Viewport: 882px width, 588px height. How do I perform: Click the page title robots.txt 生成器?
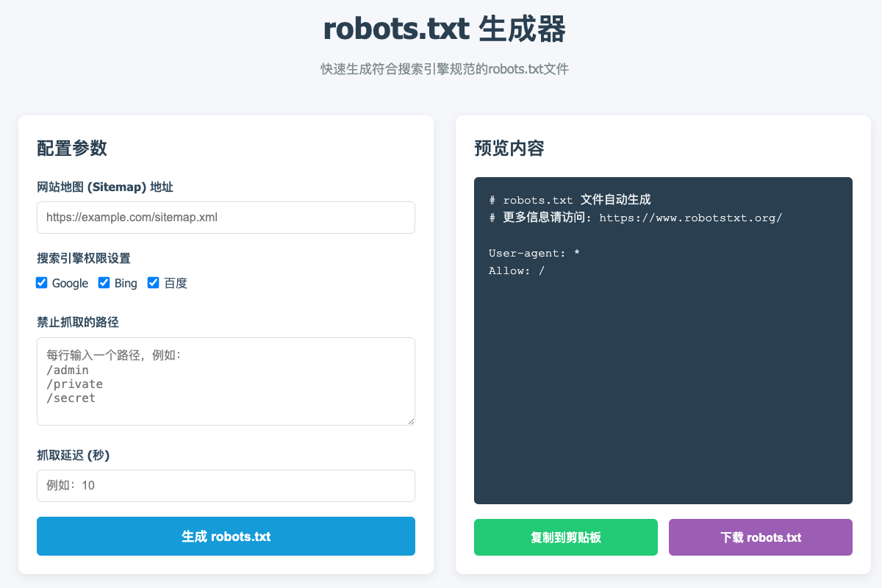coord(445,29)
